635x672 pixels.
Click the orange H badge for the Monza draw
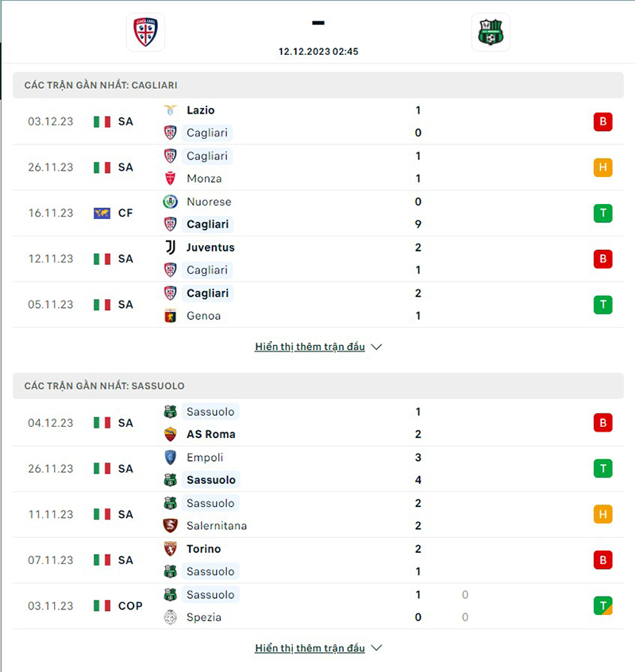coord(602,167)
